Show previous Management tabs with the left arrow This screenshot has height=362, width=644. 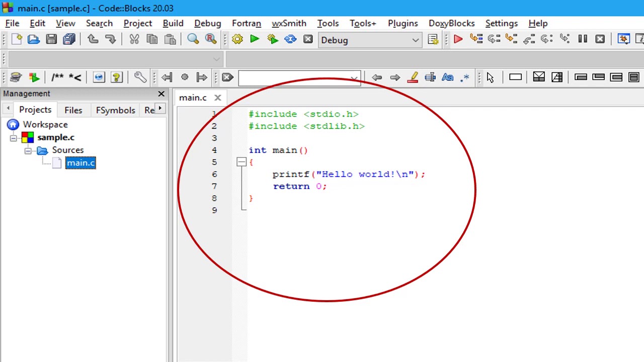(8, 108)
